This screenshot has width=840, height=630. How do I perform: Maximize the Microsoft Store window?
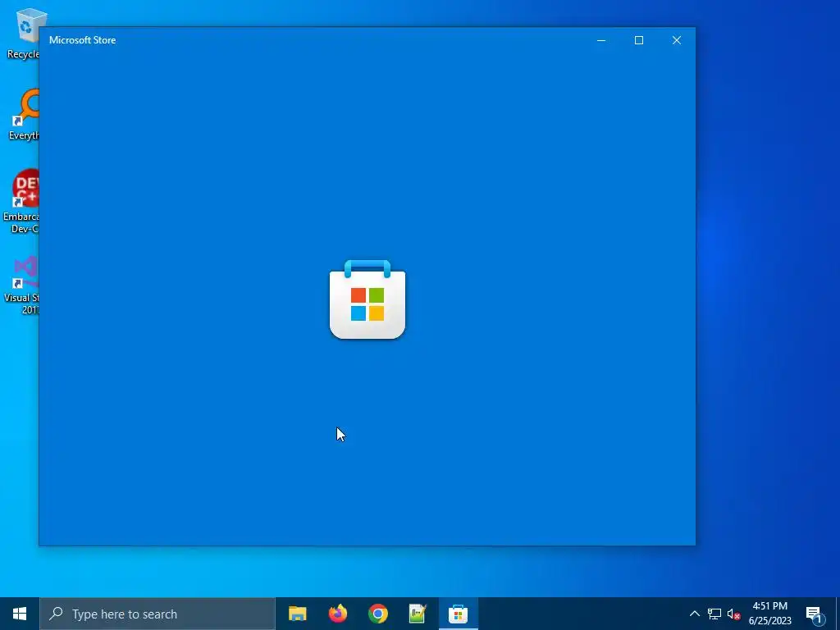click(x=638, y=40)
